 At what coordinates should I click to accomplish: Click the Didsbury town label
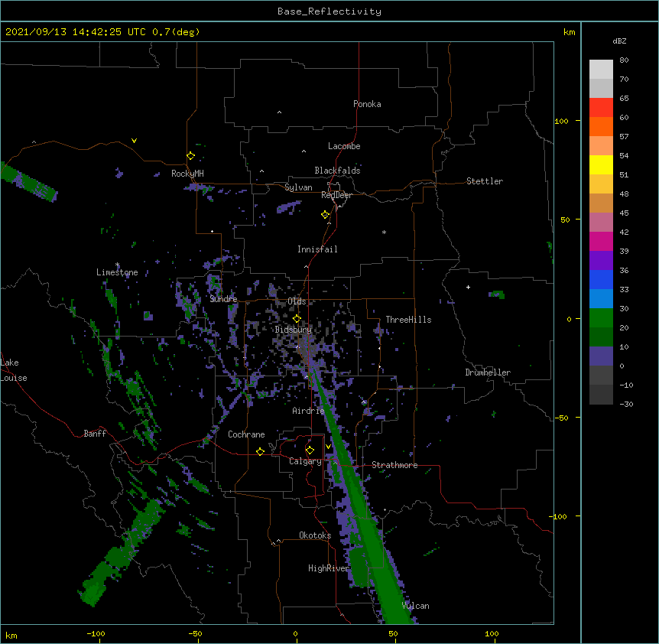(294, 330)
